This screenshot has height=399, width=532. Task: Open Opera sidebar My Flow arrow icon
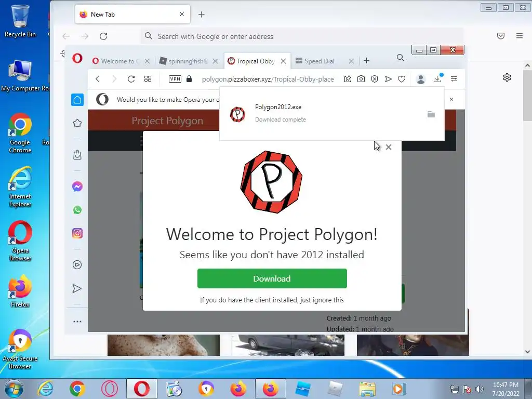[77, 288]
